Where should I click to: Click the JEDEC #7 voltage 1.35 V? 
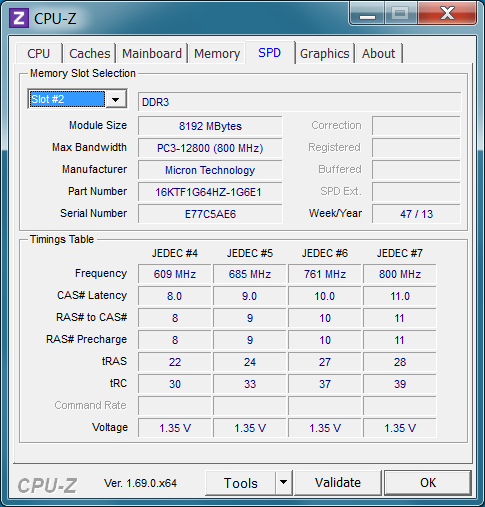click(x=400, y=428)
